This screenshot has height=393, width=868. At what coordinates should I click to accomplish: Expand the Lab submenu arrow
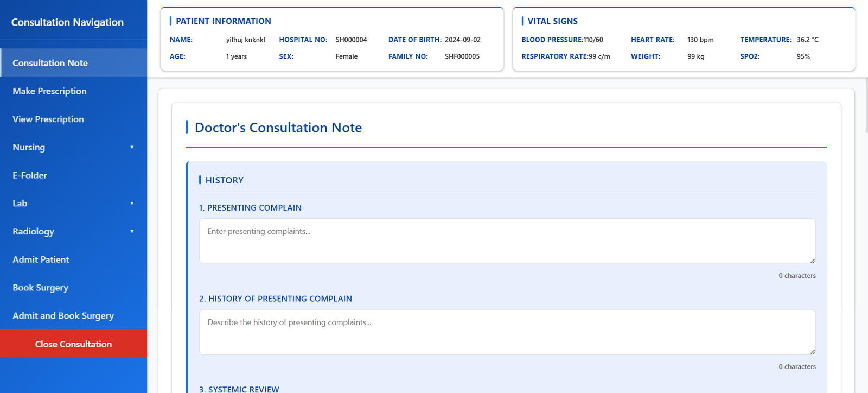pos(132,204)
